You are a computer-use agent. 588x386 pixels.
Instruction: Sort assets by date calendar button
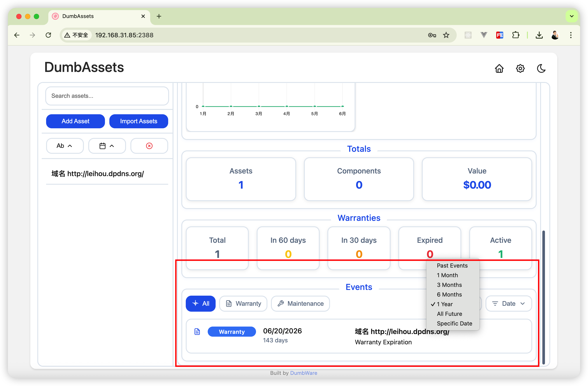(x=107, y=146)
